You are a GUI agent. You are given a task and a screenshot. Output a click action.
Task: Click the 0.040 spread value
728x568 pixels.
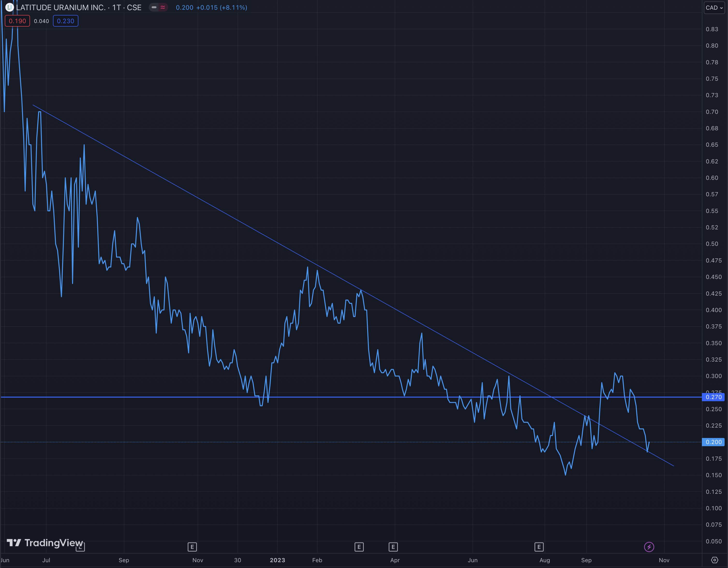pos(41,21)
